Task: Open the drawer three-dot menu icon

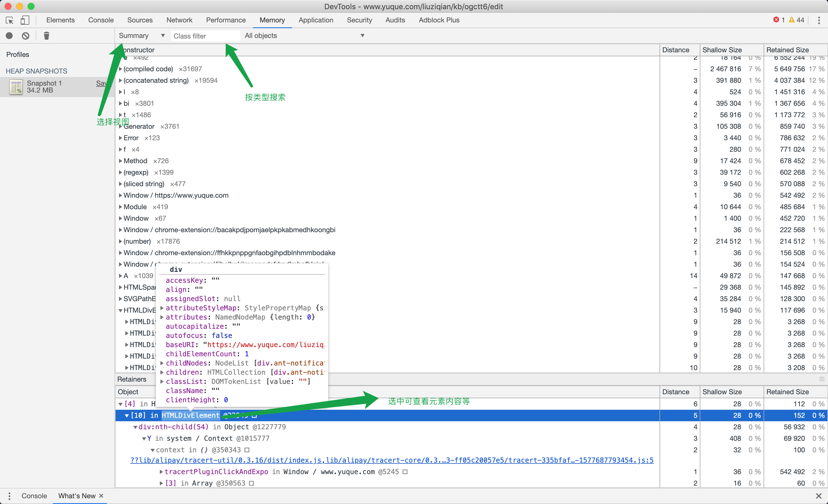Action: click(9, 496)
